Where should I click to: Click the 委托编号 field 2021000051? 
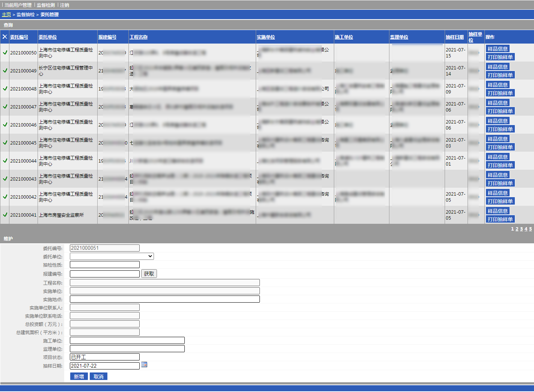105,248
